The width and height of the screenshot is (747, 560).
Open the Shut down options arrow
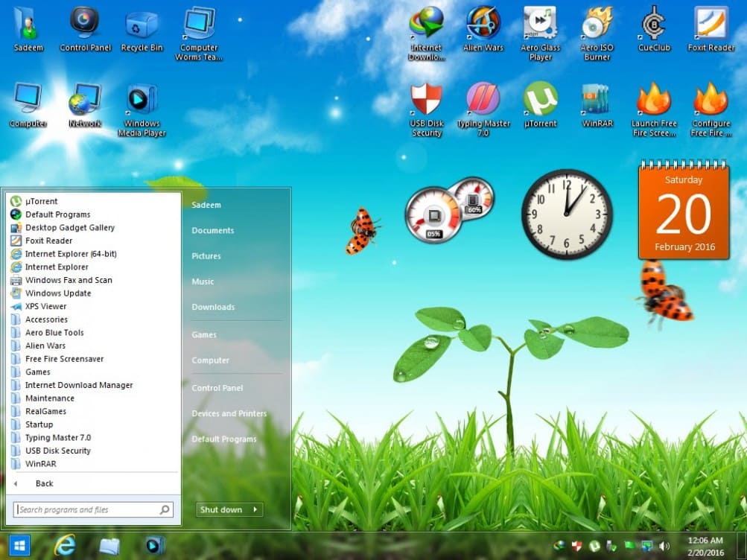[257, 509]
